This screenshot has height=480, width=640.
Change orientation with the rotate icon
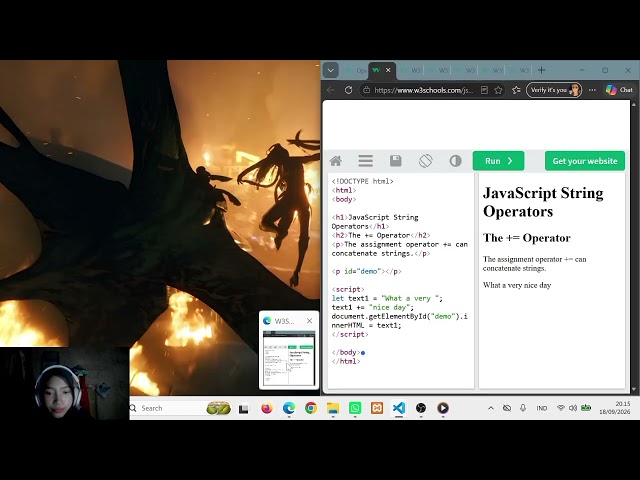coord(426,161)
